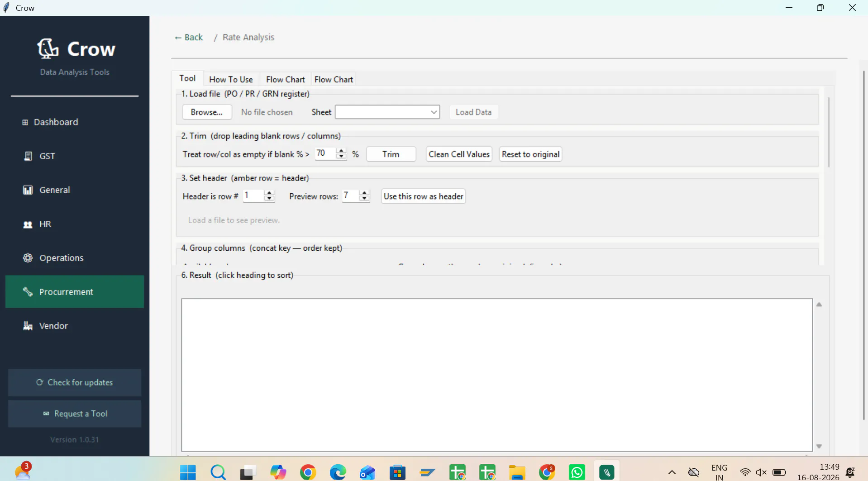Select the General category in sidebar
The height and width of the screenshot is (481, 868).
pyautogui.click(x=75, y=190)
